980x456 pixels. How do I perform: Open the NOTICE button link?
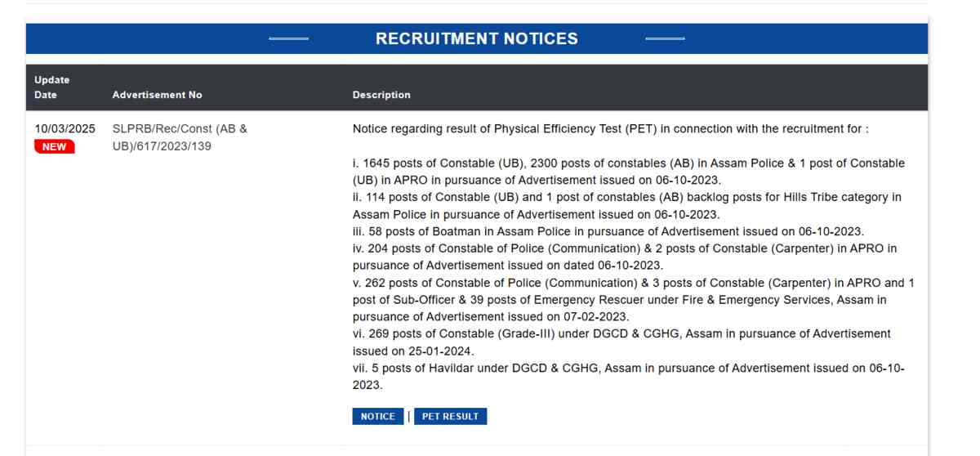378,417
